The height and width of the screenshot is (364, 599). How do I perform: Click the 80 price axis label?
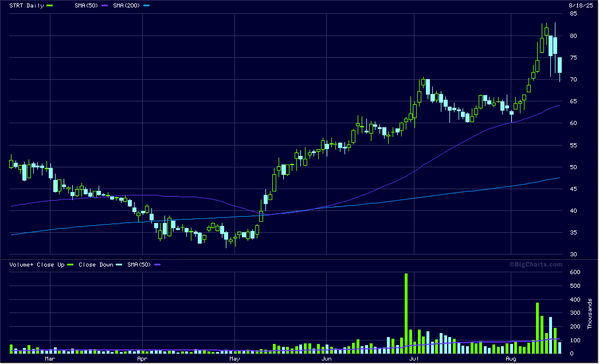pyautogui.click(x=573, y=36)
